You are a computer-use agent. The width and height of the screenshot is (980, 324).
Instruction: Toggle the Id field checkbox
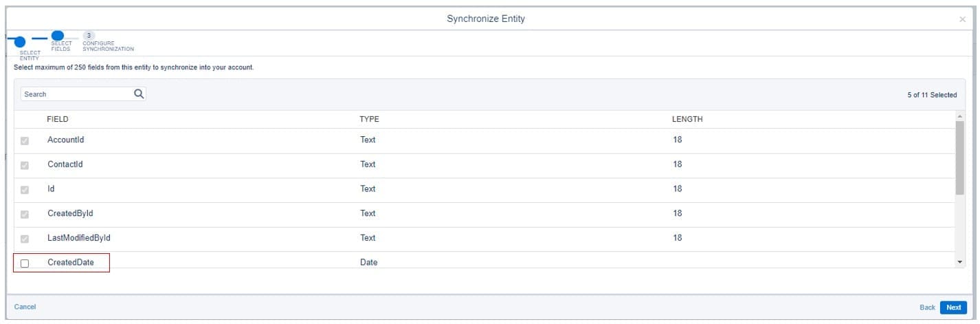tap(25, 190)
